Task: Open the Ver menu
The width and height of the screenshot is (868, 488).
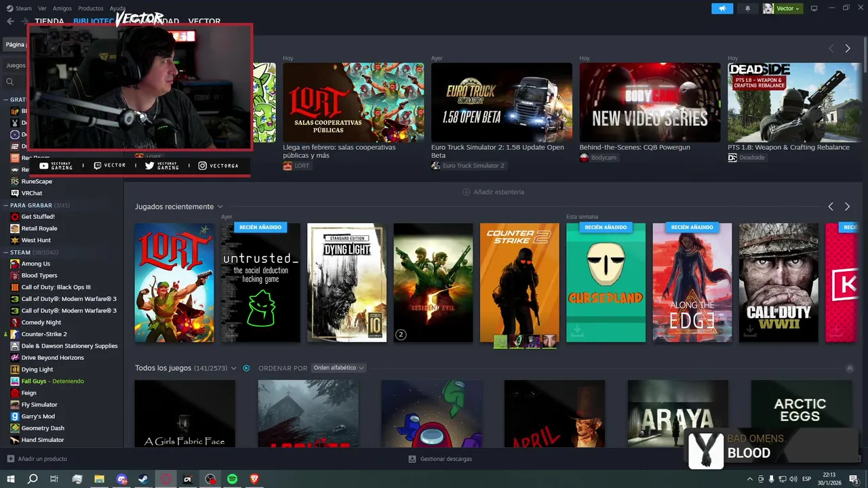Action: pos(42,8)
